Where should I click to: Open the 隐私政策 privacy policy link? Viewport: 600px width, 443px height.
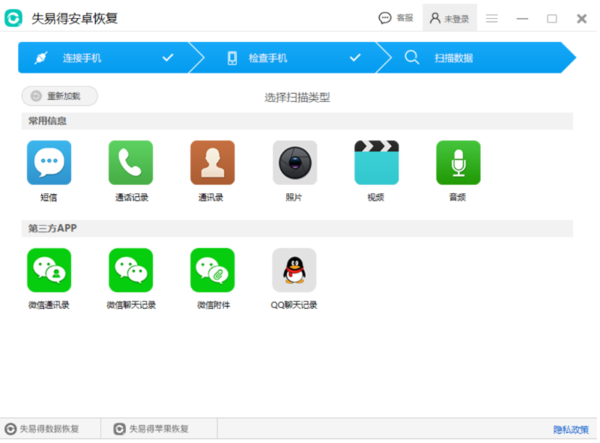click(x=571, y=430)
